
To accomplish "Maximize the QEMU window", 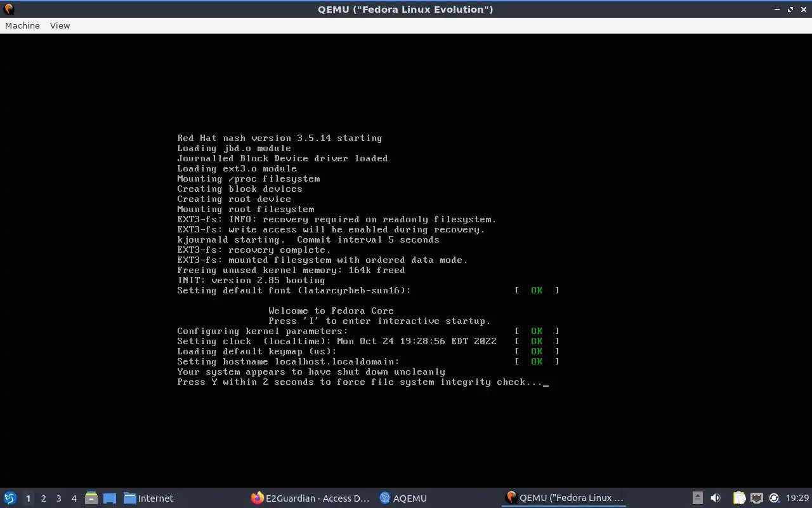I will point(790,10).
